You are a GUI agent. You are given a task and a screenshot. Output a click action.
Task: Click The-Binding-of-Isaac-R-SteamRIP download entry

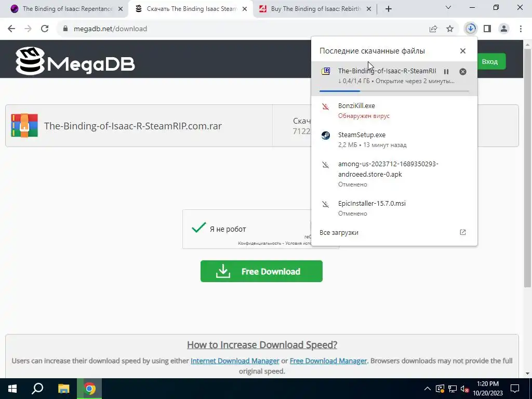pos(394,78)
